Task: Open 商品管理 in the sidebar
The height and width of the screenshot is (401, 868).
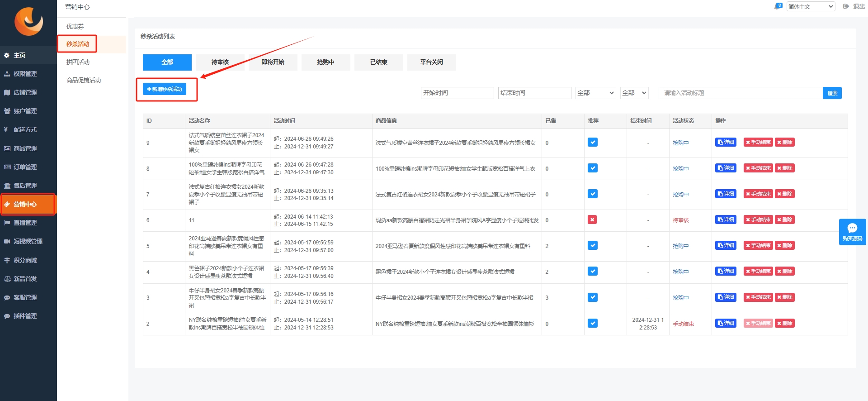Action: pyautogui.click(x=28, y=148)
